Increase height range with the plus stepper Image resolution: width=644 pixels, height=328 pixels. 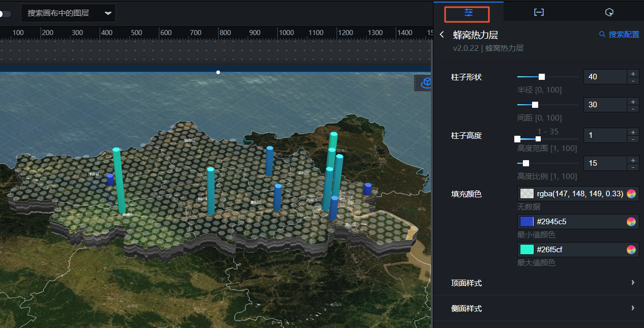pos(633,132)
